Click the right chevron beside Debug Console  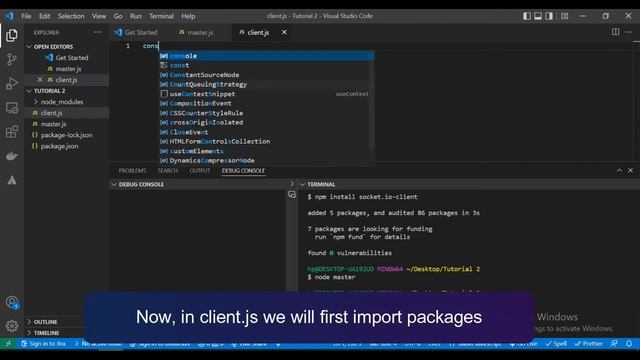tap(291, 184)
